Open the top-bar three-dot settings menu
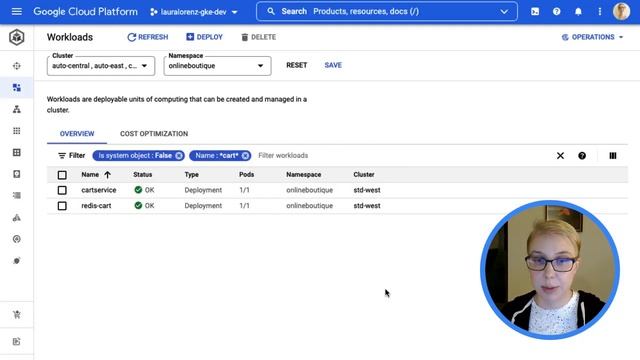The image size is (640, 360). [x=600, y=11]
